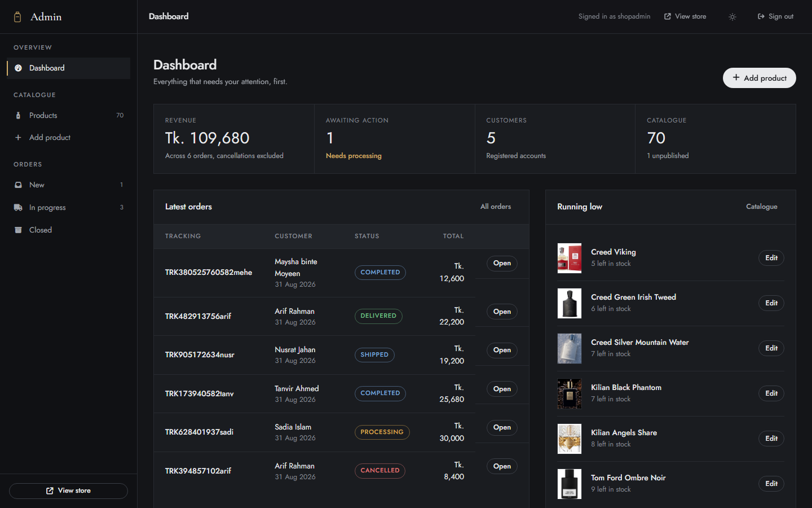Open Arif Rahman's delivered order
812x508 pixels.
point(502,312)
